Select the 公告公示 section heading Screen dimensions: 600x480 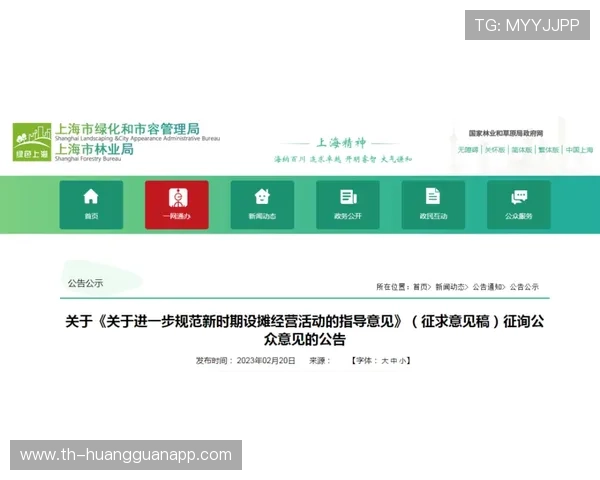[x=85, y=283]
